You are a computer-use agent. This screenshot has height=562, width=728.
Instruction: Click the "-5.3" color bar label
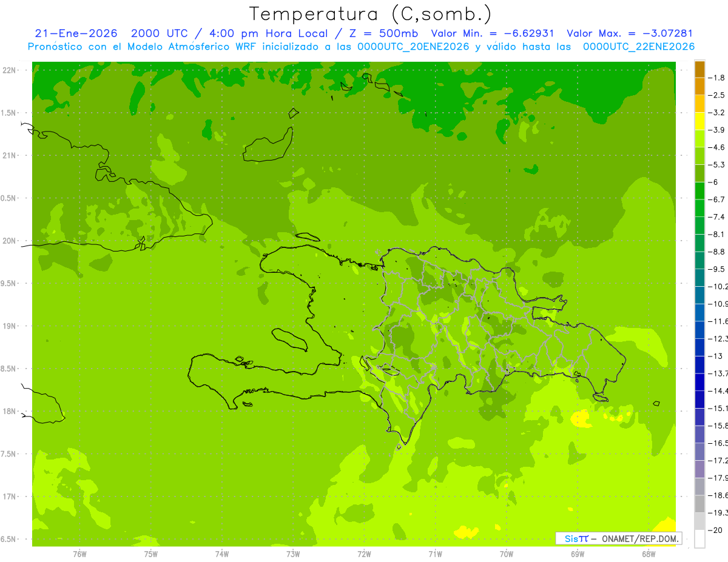point(717,164)
